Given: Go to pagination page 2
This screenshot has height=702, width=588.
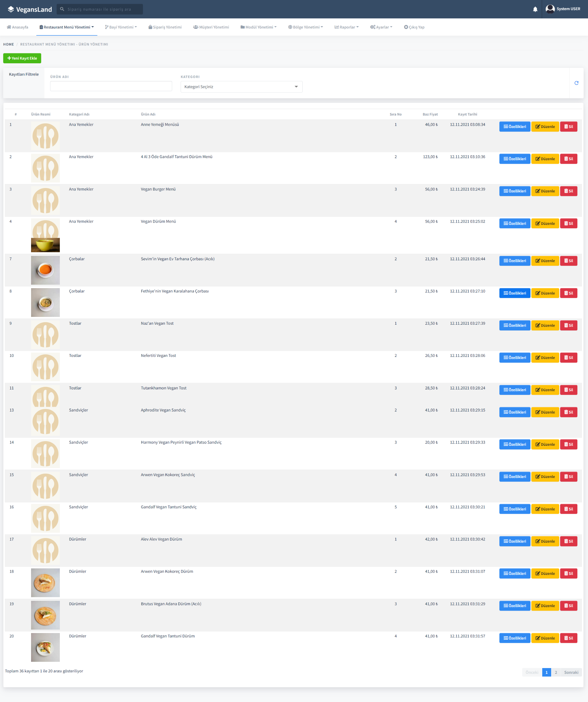Looking at the screenshot, I should point(556,672).
